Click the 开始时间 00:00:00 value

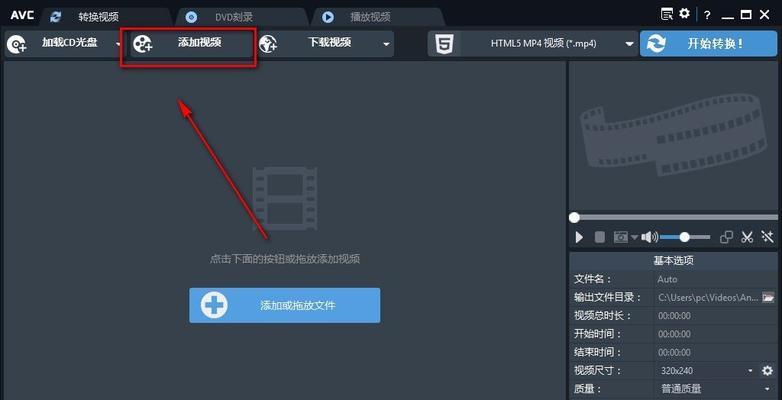pos(674,334)
